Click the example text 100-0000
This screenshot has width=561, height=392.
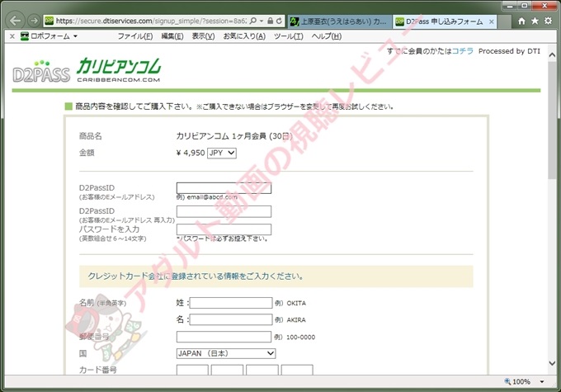click(300, 338)
